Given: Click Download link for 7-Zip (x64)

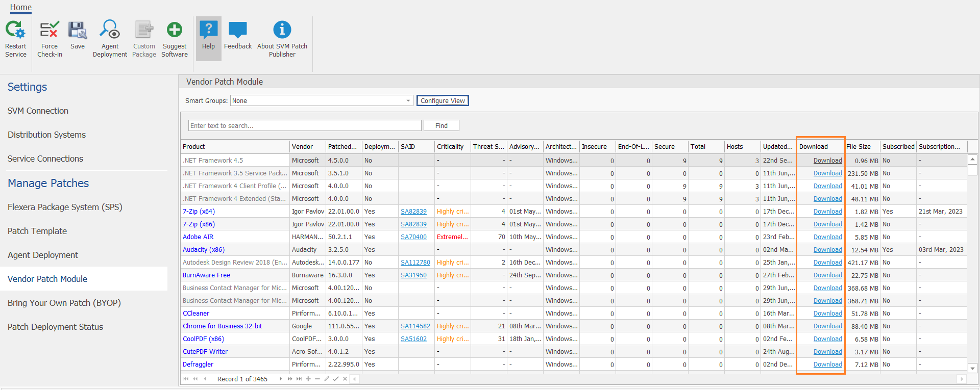Looking at the screenshot, I should click(827, 211).
